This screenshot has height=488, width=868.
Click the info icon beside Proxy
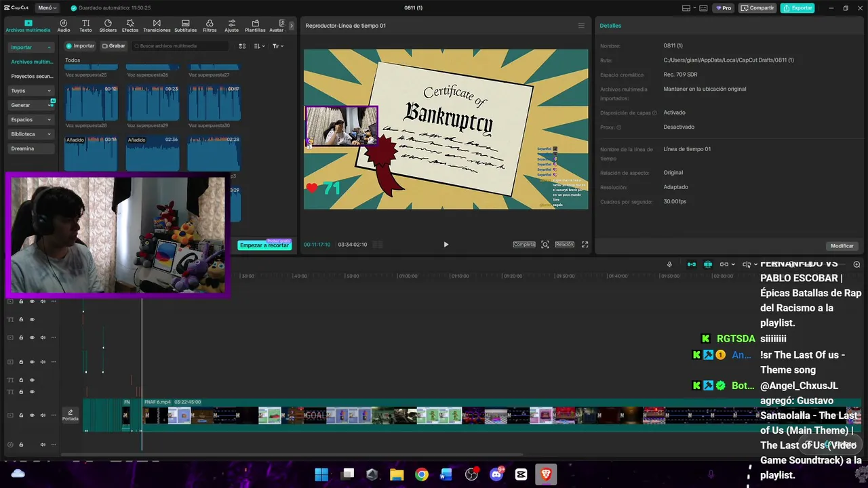click(619, 127)
